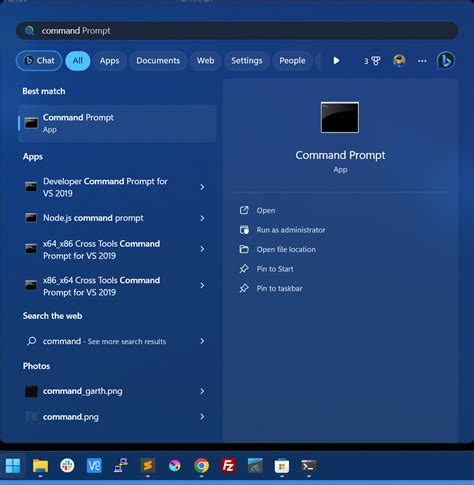Click the rewards trophy points icon

point(372,61)
